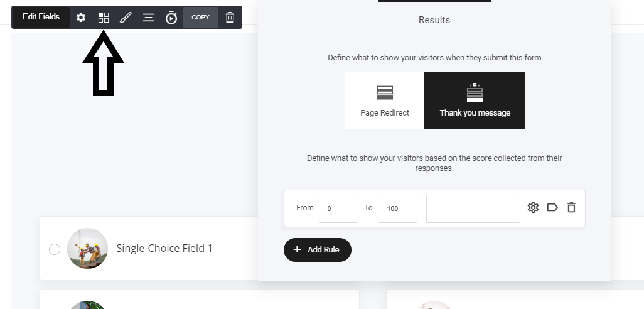Click the Add Rule button
The image size is (644, 309).
[317, 249]
